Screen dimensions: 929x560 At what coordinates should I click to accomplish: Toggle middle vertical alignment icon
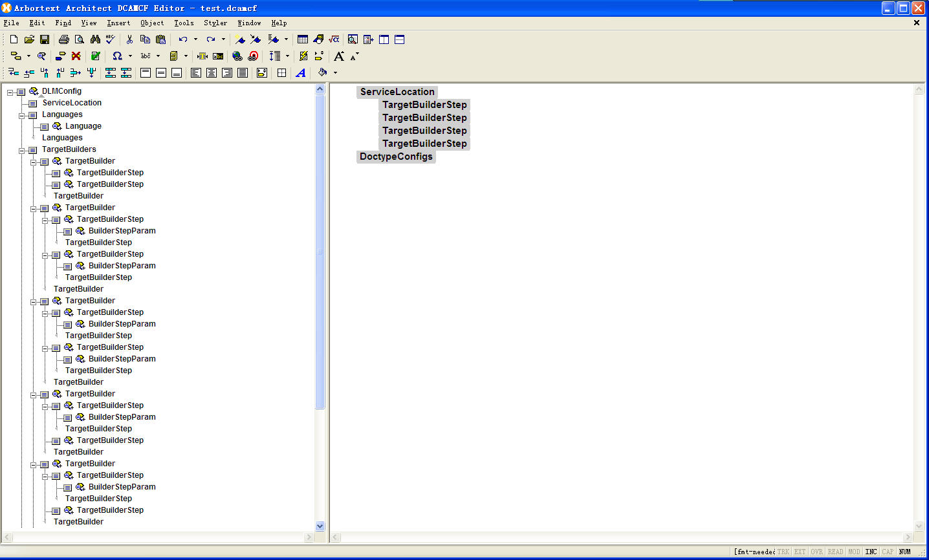pos(161,73)
